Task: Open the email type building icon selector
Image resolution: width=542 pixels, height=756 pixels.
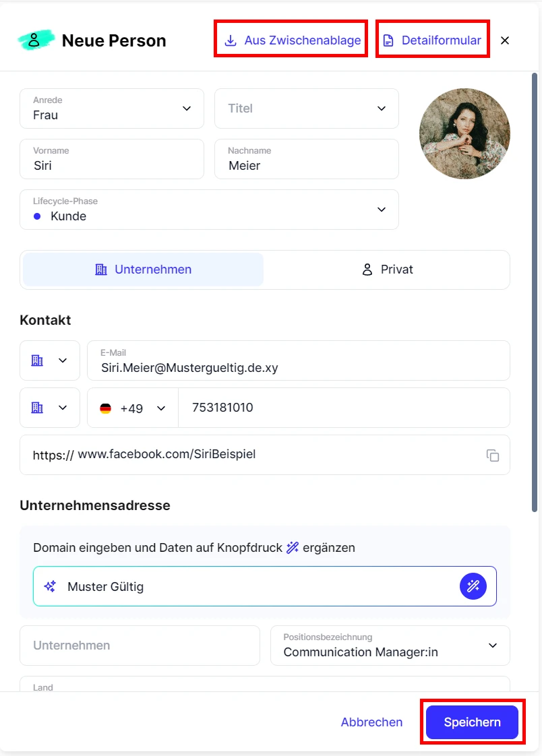Action: (49, 360)
